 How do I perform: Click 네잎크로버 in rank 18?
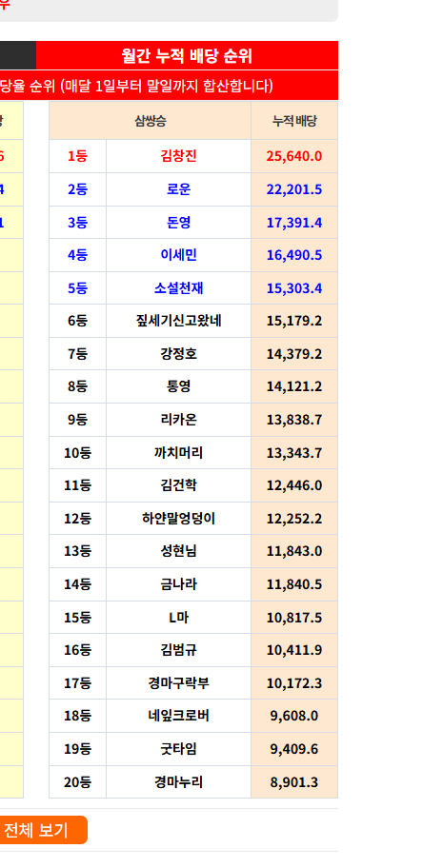[178, 716]
